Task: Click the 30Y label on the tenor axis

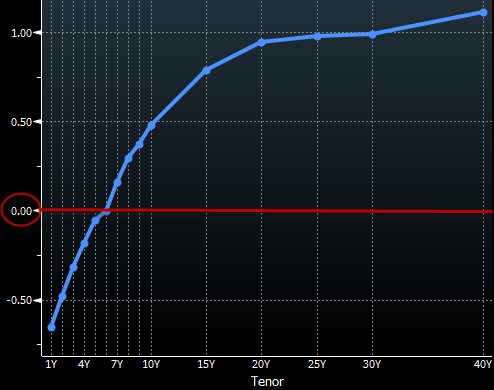Action: 372,364
